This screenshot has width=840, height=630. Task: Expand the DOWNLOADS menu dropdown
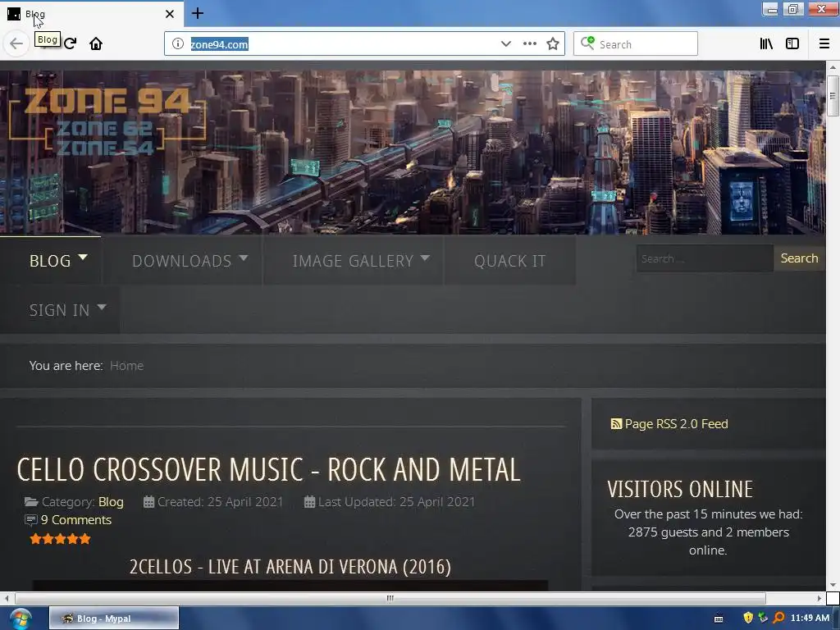[243, 258]
